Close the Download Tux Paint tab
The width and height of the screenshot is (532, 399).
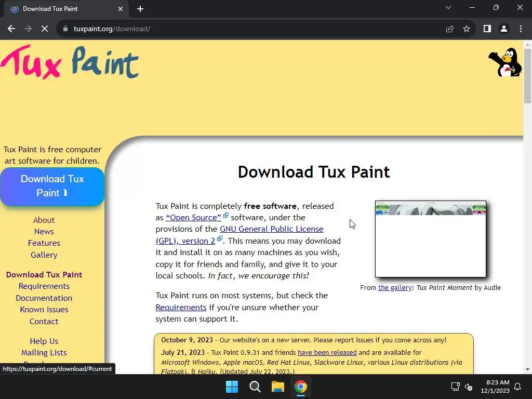(x=121, y=9)
